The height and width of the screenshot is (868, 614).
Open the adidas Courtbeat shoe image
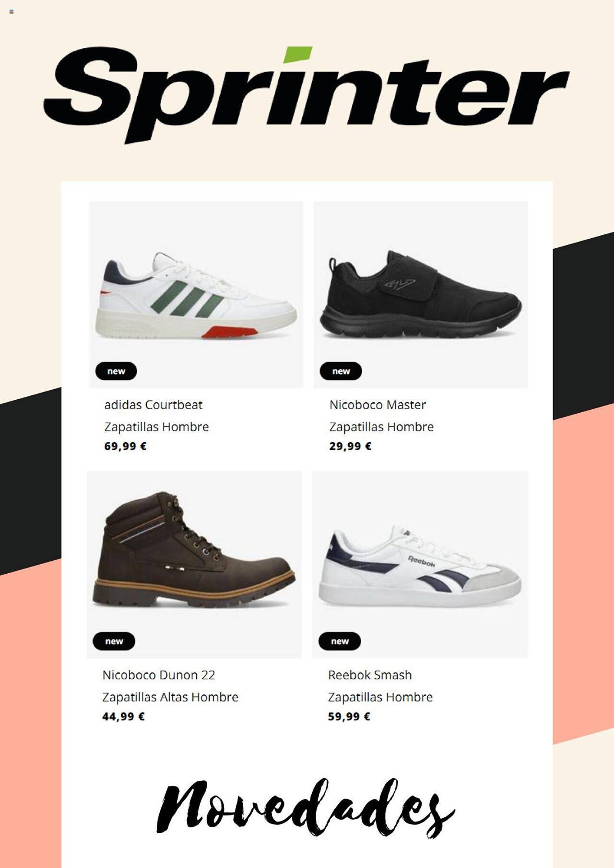click(196, 295)
